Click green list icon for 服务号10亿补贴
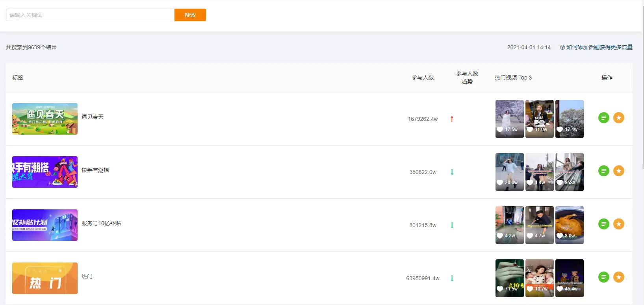This screenshot has width=644, height=305. coord(603,224)
